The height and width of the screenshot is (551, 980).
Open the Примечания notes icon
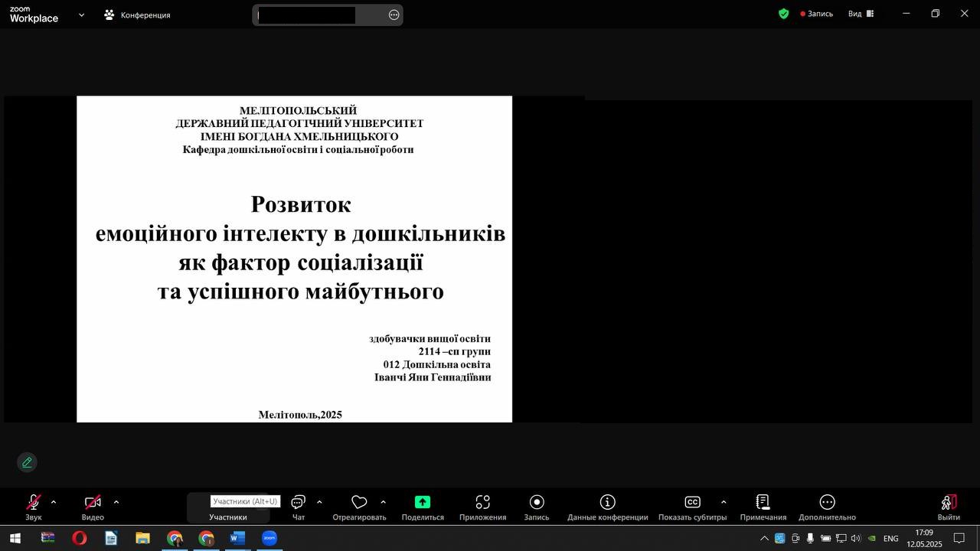point(763,502)
